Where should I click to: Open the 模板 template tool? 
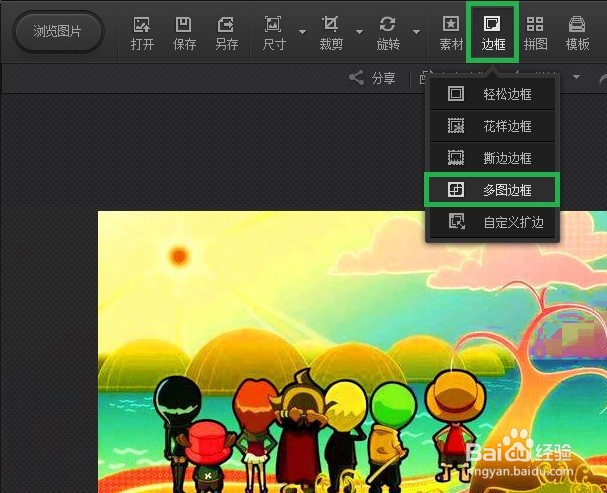click(577, 34)
